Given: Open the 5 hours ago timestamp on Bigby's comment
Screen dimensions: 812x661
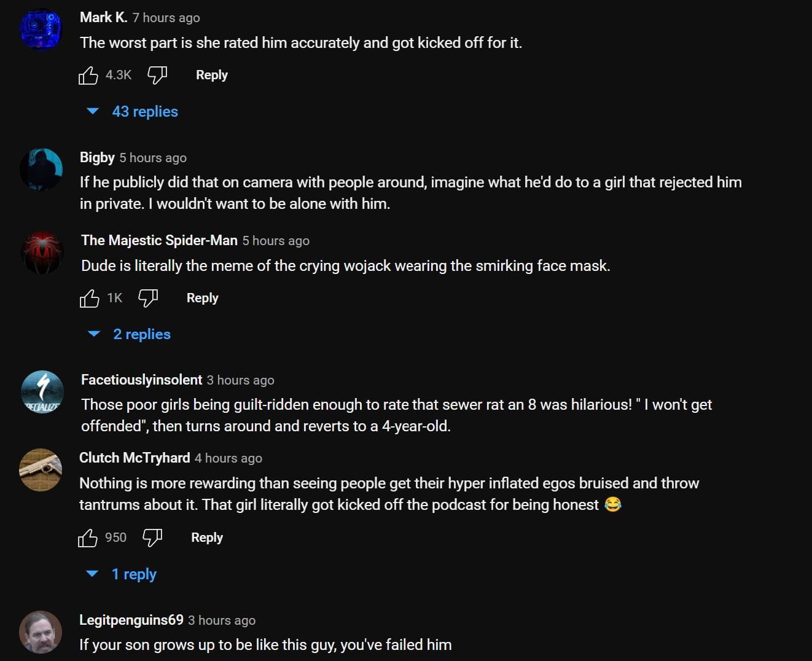Looking at the screenshot, I should [x=153, y=157].
